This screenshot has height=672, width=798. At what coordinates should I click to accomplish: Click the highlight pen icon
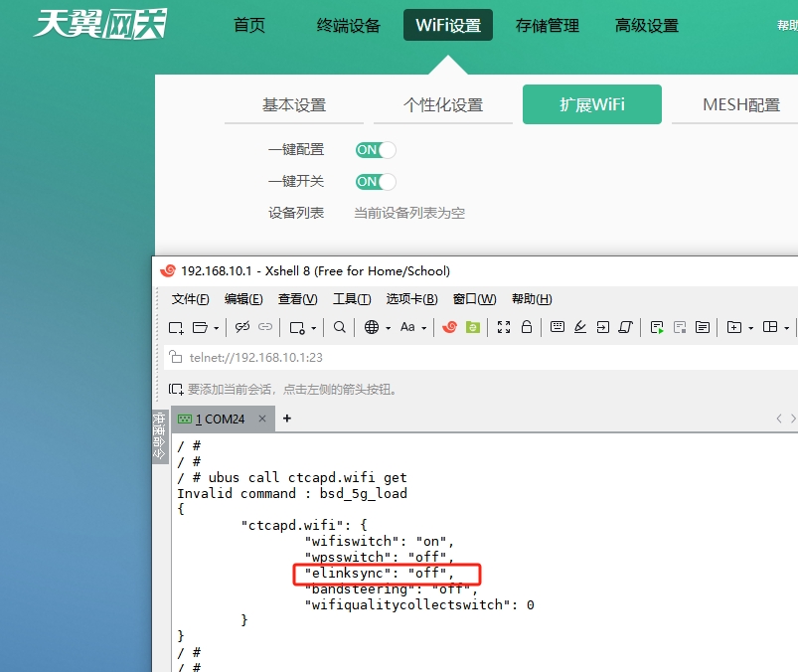point(580,327)
